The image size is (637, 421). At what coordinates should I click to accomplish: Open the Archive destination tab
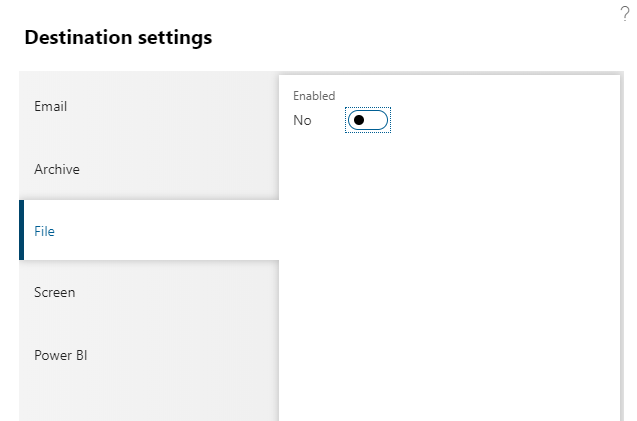57,169
